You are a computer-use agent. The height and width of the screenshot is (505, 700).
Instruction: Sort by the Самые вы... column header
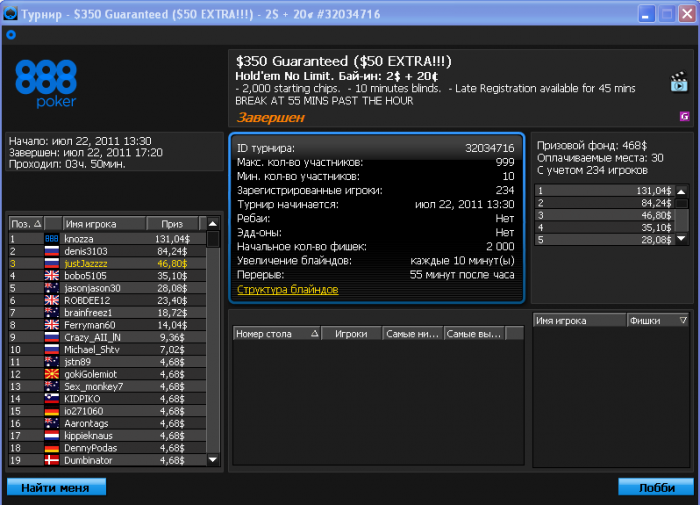click(474, 334)
